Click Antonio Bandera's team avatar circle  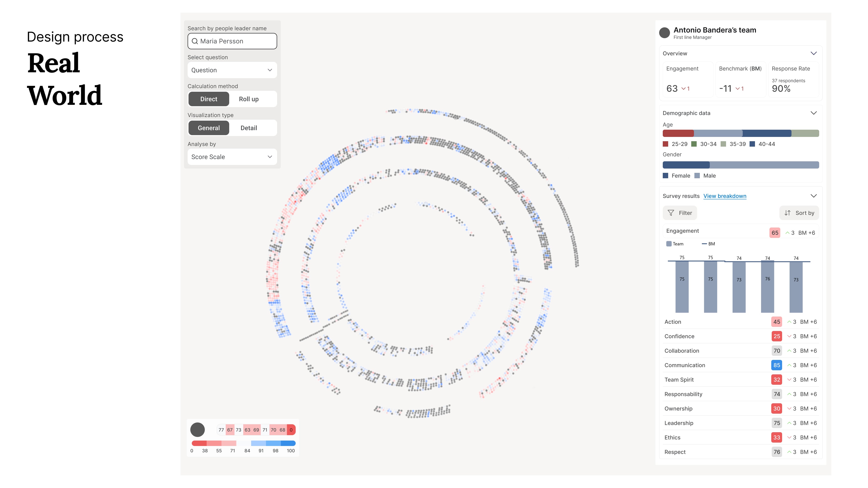coord(665,33)
